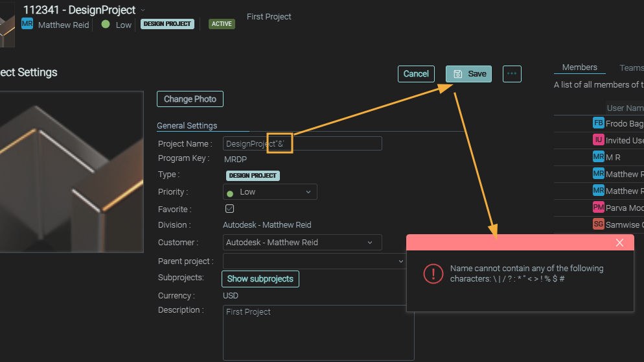The image size is (644, 362).
Task: Toggle the Favorite checkbox
Action: [x=229, y=209]
